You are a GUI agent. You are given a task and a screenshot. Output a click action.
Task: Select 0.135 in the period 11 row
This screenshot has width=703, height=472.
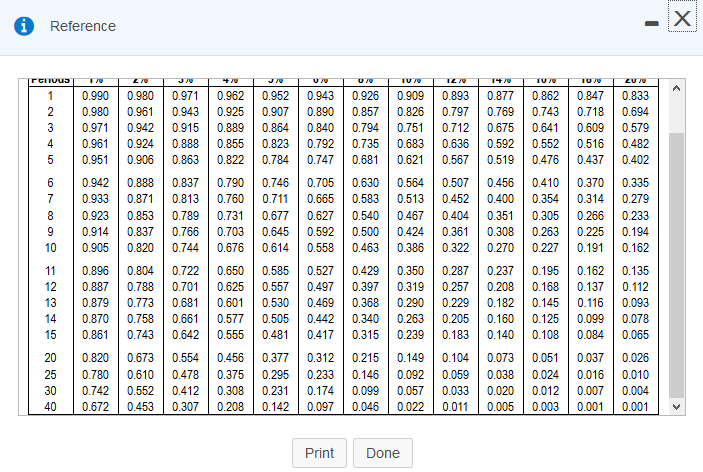635,271
